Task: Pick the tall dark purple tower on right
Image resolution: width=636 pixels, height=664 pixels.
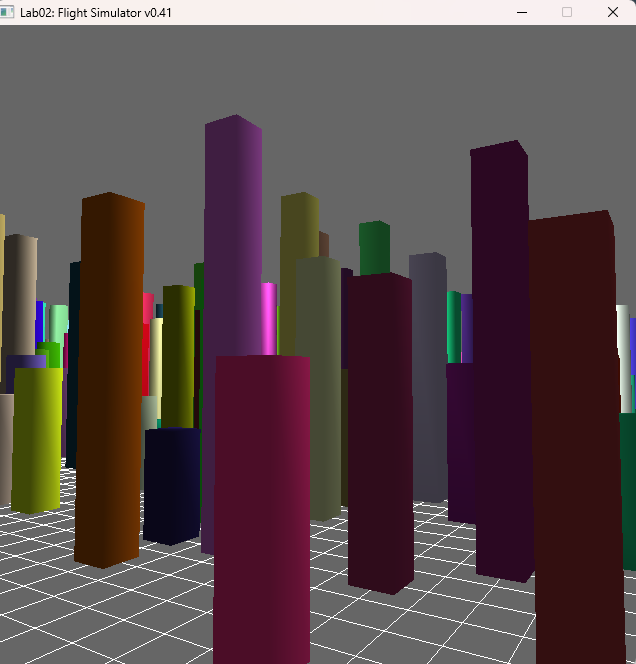Action: (x=499, y=300)
